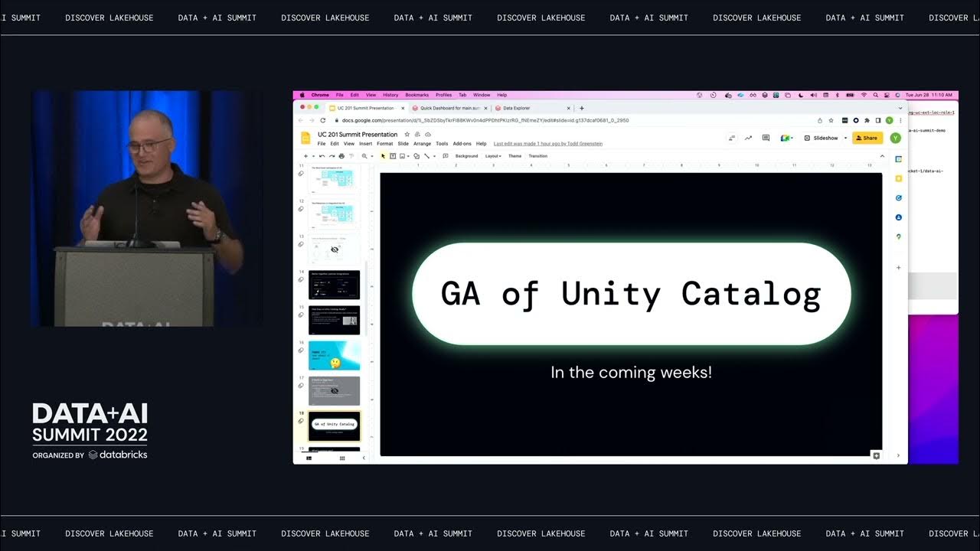Open the History menu in macOS bar

(390, 95)
